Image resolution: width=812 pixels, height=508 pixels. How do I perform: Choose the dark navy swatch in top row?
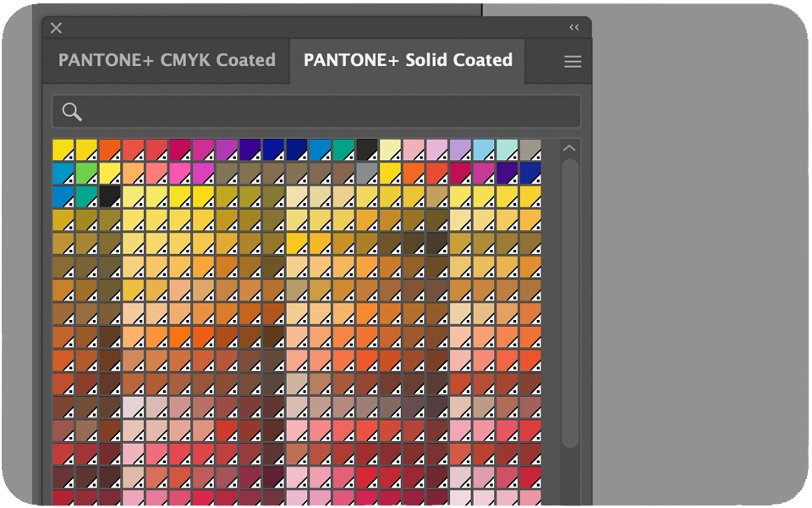point(297,150)
